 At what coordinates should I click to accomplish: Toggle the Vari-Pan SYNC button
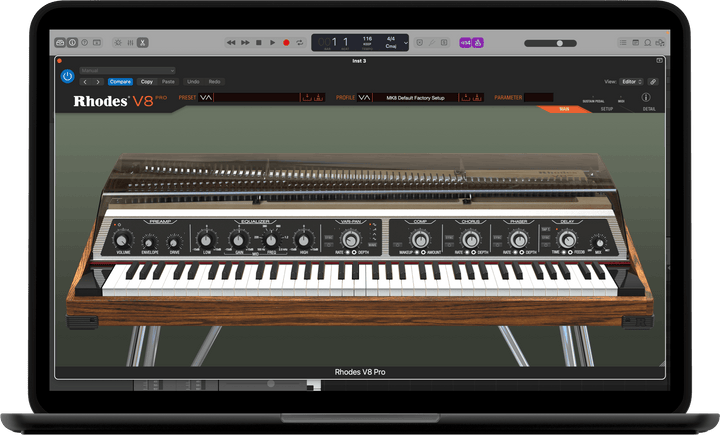coord(329,237)
